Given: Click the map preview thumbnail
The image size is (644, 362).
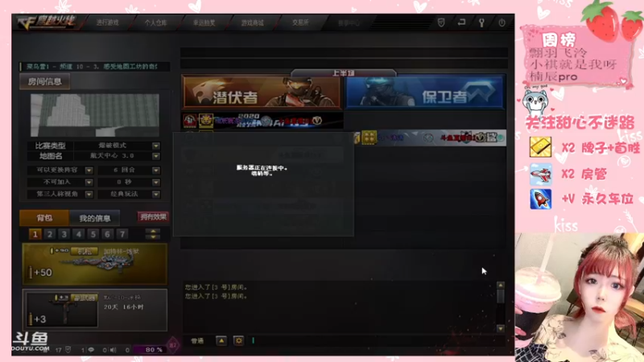Looking at the screenshot, I should pos(95,115).
